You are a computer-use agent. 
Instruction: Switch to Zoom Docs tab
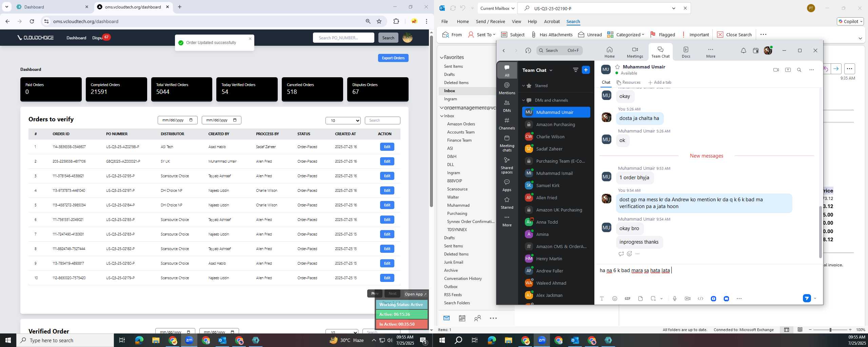click(x=686, y=52)
